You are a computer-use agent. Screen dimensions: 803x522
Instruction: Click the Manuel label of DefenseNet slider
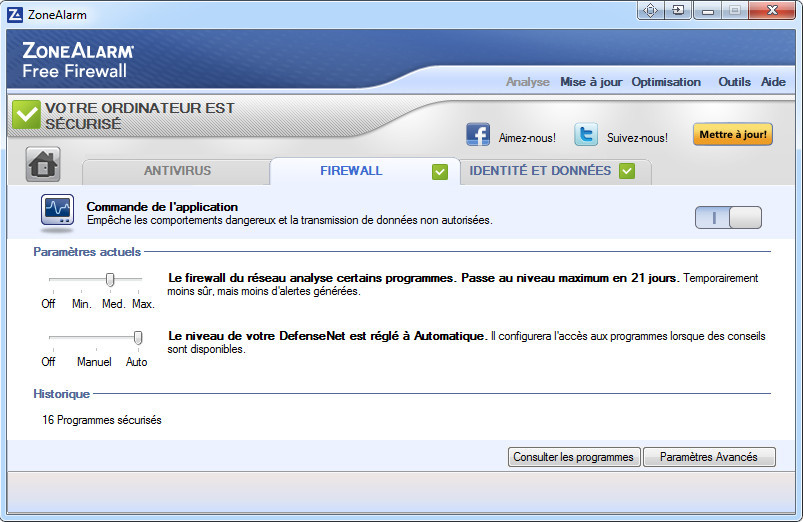(x=94, y=362)
